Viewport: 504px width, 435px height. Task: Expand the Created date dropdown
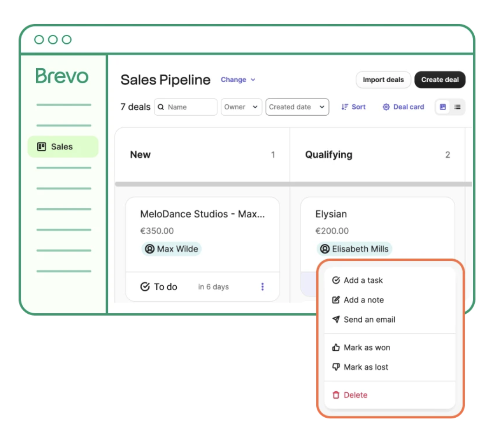tap(297, 107)
